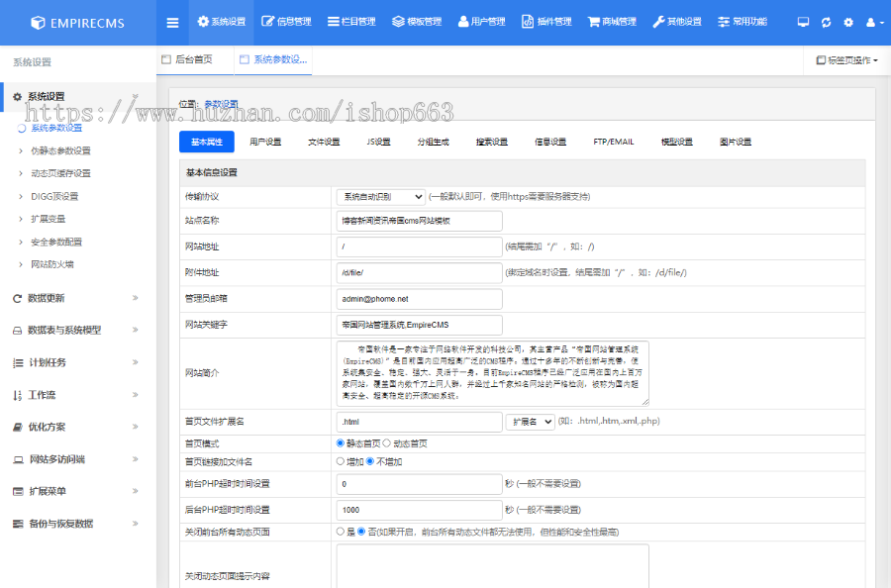This screenshot has width=891, height=588.
Task: Open 伪静态参数设置 in the sidebar
Action: (x=60, y=150)
